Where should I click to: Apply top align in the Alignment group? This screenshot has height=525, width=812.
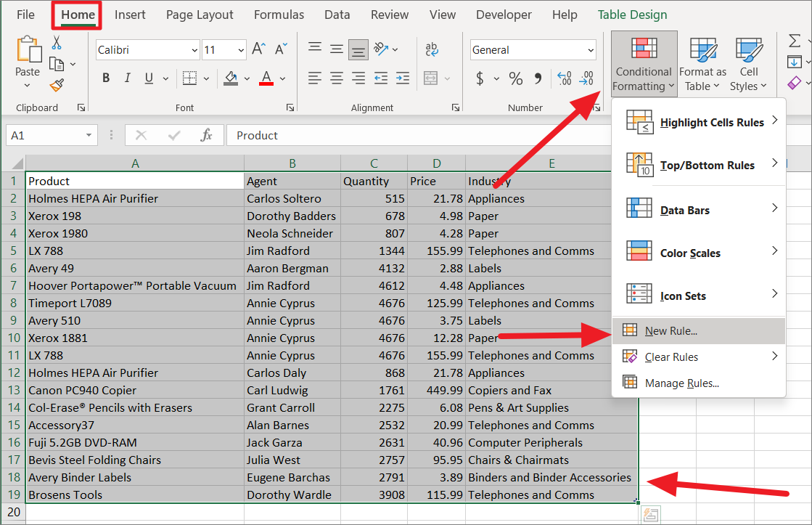point(315,49)
